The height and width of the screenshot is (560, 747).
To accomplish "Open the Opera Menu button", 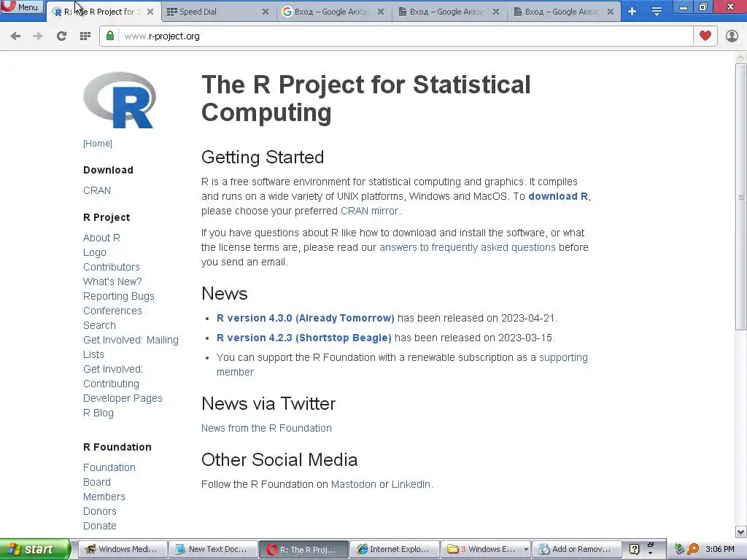I will [x=22, y=7].
